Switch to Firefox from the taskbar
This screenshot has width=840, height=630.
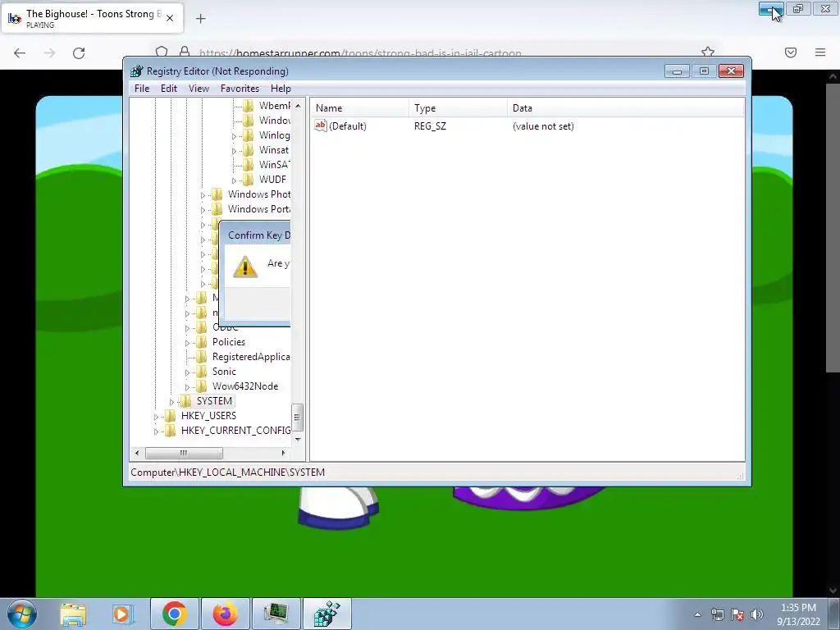pos(225,614)
